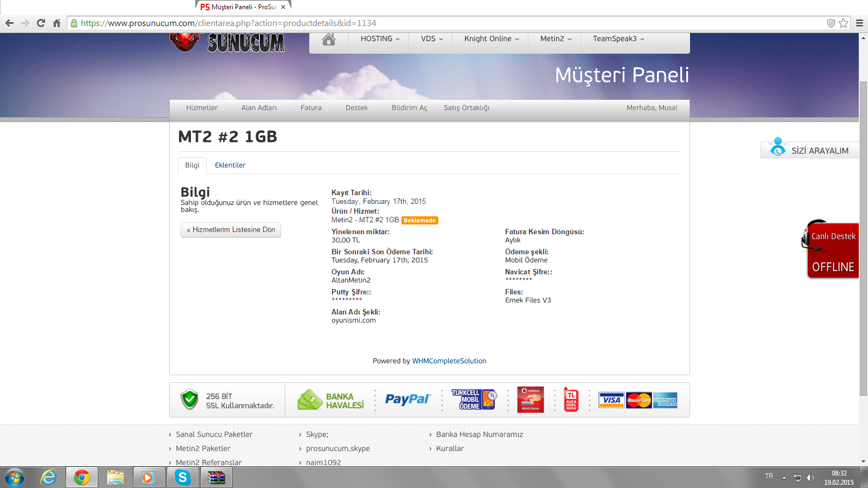868x488 pixels.
Task: Click the browser address bar URL
Action: (x=228, y=23)
